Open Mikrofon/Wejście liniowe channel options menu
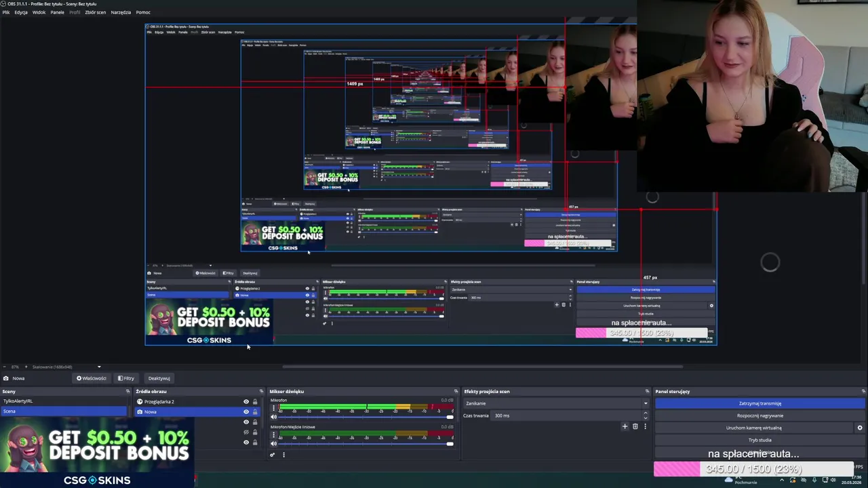This screenshot has width=868, height=488. [x=273, y=435]
